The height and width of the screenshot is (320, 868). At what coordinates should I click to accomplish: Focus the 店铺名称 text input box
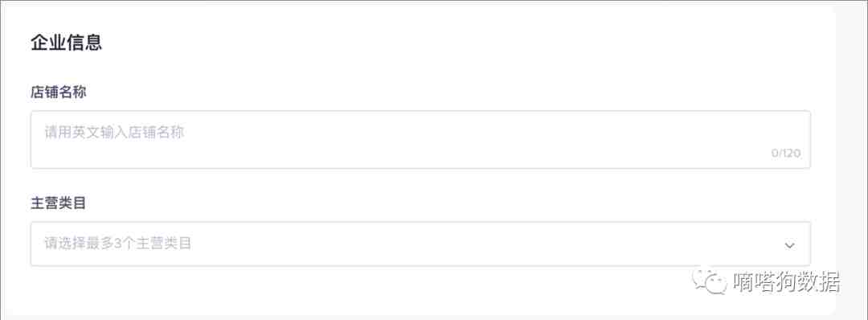[x=420, y=140]
